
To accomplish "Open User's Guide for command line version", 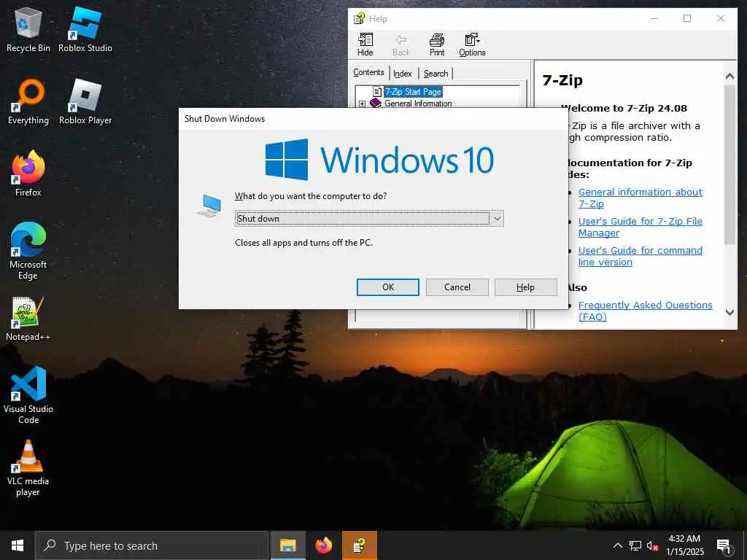I will click(640, 256).
